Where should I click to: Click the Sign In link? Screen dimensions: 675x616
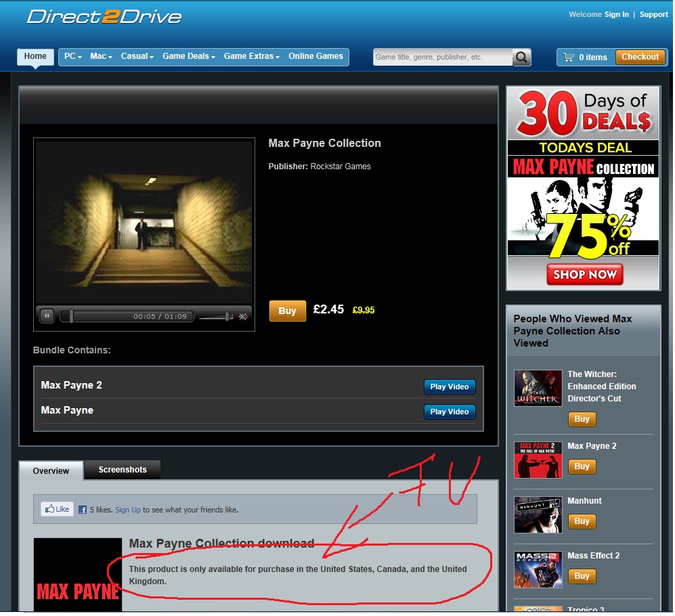[616, 14]
